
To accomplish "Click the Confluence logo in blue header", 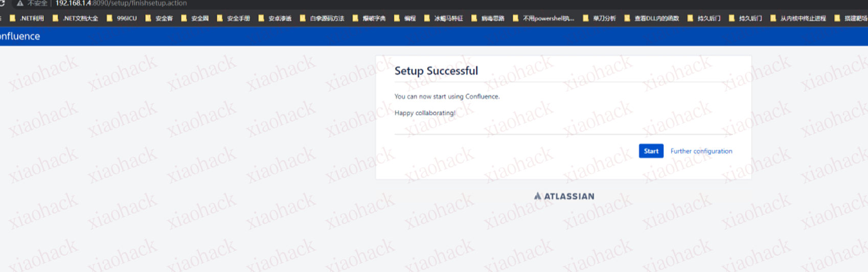I will [19, 36].
